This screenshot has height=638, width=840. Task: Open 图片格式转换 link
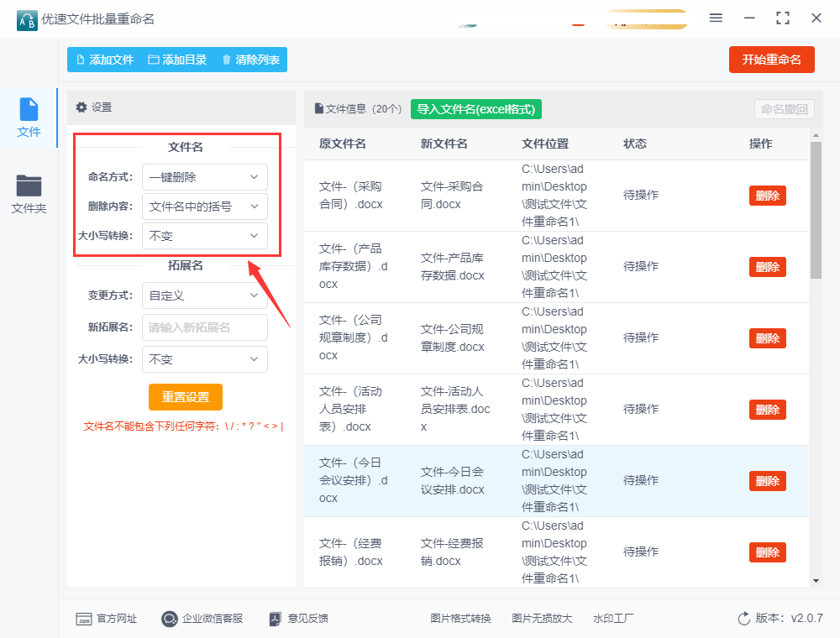pos(460,619)
